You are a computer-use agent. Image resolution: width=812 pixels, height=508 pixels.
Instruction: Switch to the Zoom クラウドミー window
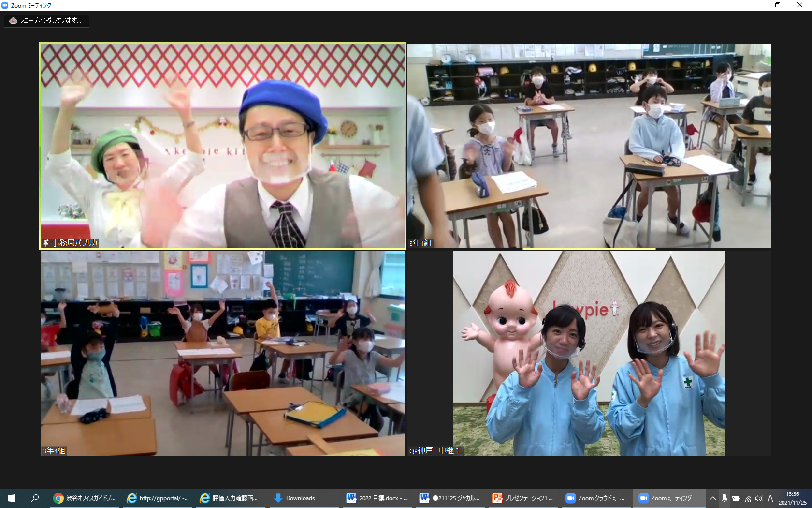click(x=595, y=498)
